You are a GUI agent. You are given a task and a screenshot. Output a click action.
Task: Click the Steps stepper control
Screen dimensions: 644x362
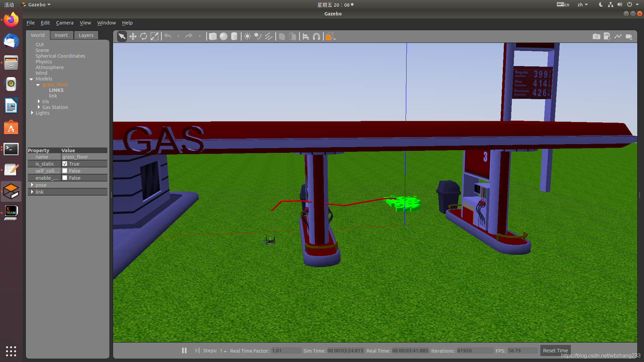(x=223, y=351)
